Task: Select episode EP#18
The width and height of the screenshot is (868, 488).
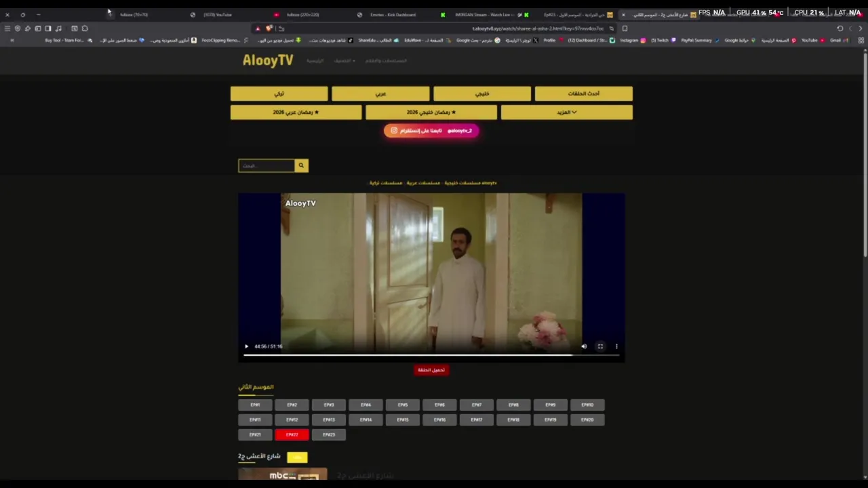Action: click(x=513, y=420)
